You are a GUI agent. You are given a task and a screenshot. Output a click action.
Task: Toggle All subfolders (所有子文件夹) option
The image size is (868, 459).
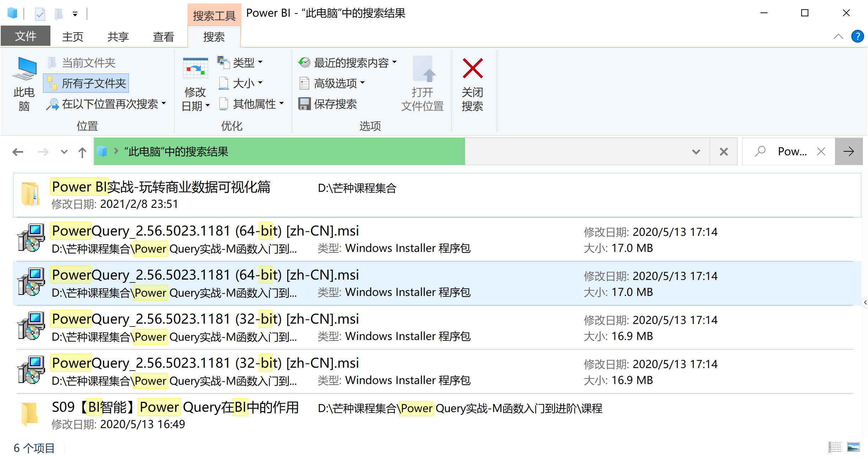click(86, 83)
